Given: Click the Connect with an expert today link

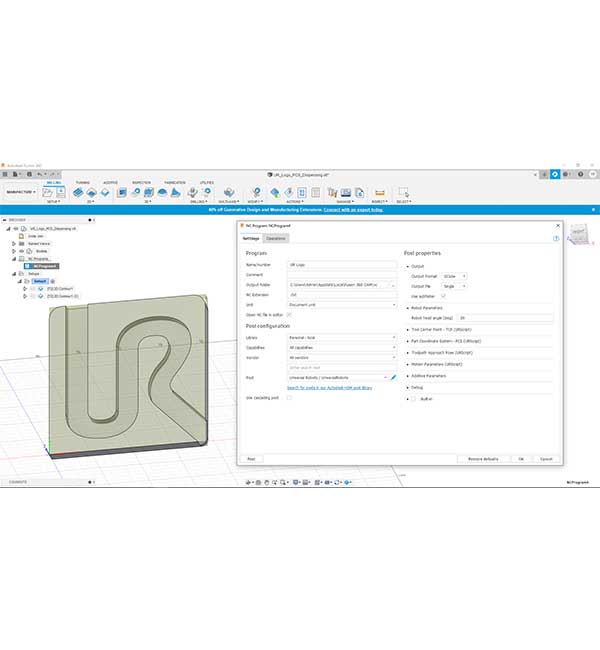Looking at the screenshot, I should pos(353,210).
